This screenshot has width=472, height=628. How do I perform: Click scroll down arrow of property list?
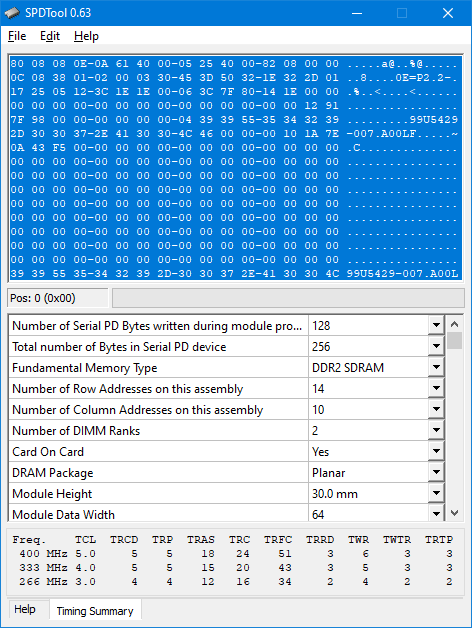pyautogui.click(x=454, y=513)
